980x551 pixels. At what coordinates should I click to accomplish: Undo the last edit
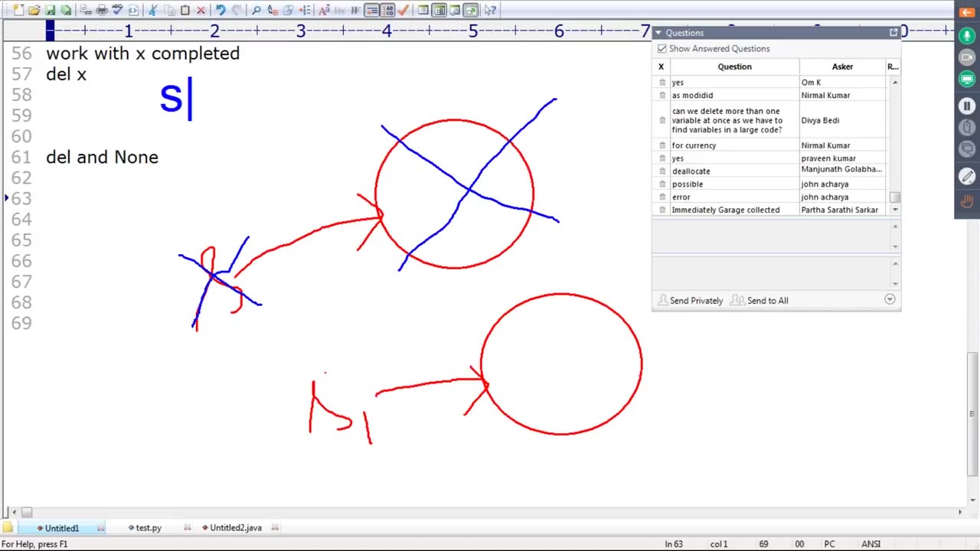coord(220,10)
